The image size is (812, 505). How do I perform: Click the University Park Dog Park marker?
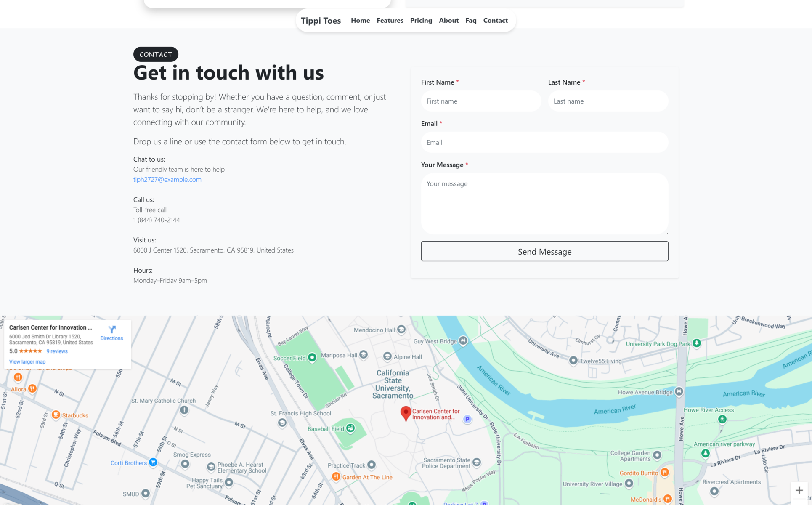pyautogui.click(x=697, y=343)
